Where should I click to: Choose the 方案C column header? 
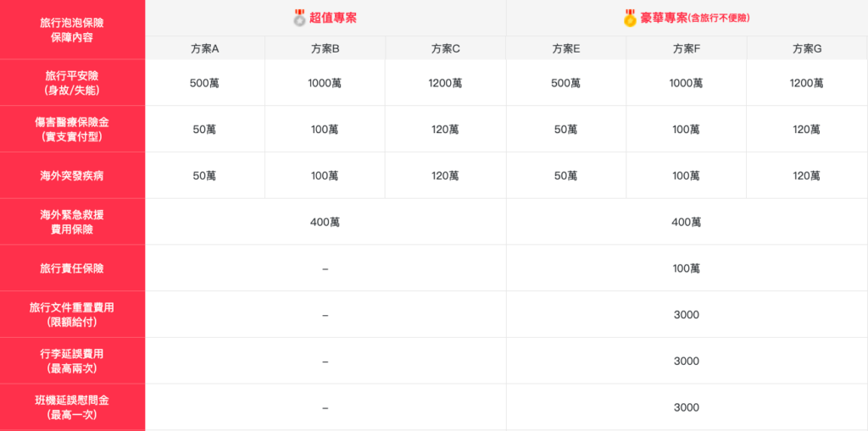(445, 49)
